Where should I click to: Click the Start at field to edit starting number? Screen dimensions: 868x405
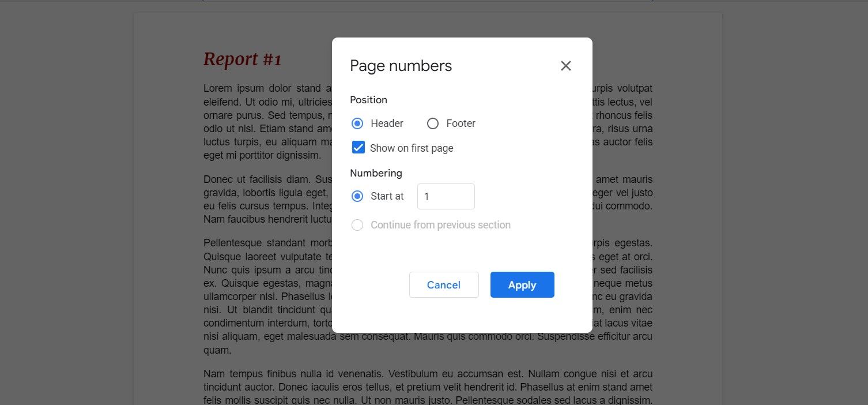tap(445, 196)
